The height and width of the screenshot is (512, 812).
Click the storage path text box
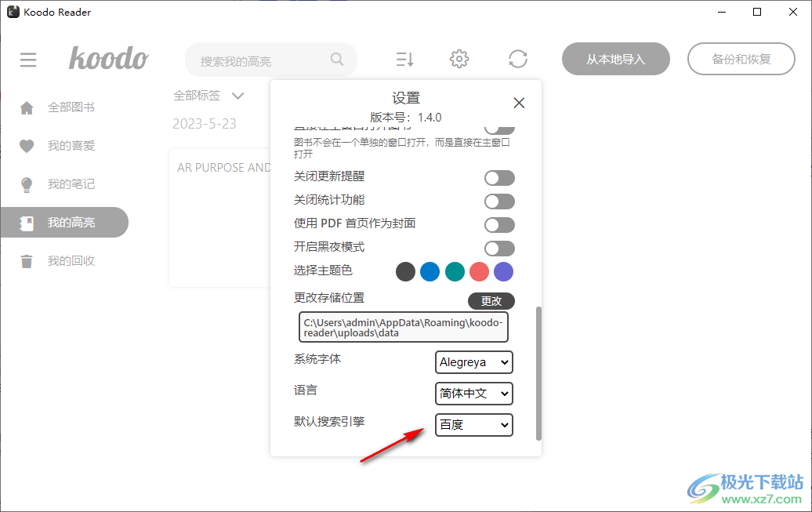point(404,327)
